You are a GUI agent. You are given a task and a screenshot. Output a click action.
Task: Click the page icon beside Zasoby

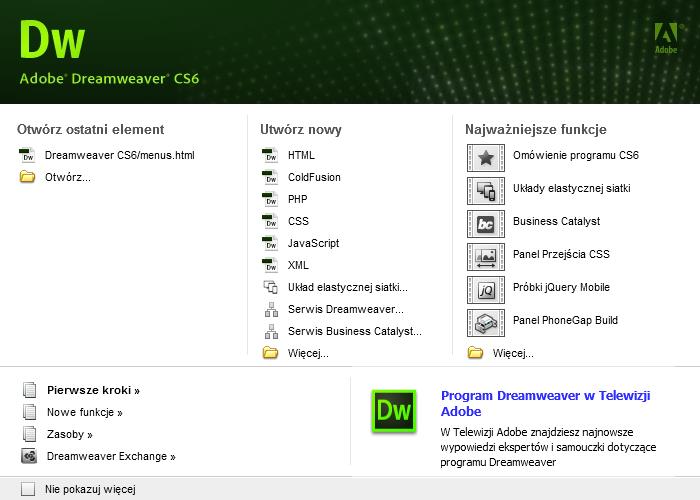tap(29, 433)
